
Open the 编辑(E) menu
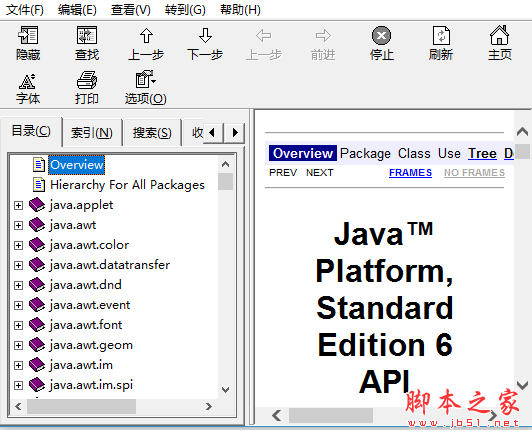click(x=77, y=10)
